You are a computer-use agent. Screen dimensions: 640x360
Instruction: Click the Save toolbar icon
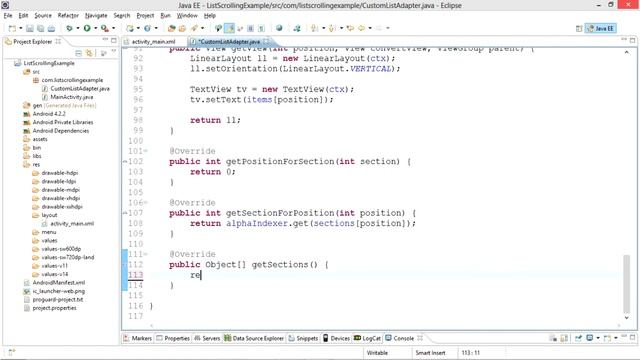(x=30, y=28)
